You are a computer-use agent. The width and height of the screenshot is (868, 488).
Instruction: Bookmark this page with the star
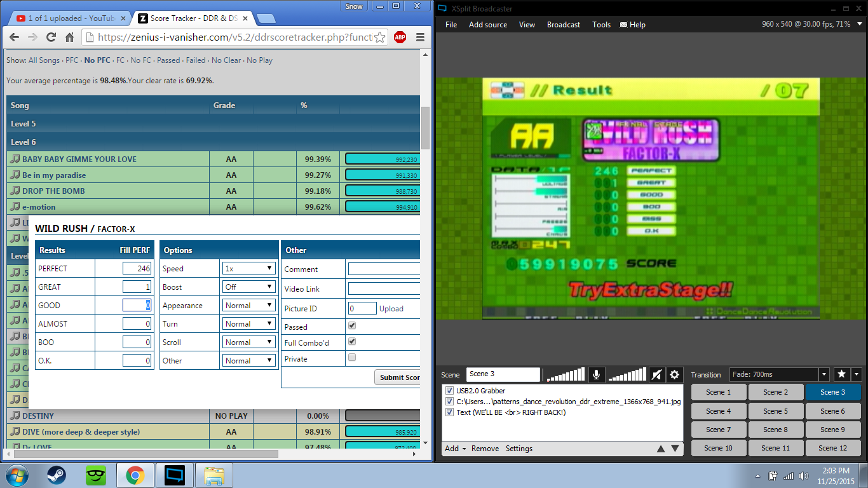(x=379, y=37)
